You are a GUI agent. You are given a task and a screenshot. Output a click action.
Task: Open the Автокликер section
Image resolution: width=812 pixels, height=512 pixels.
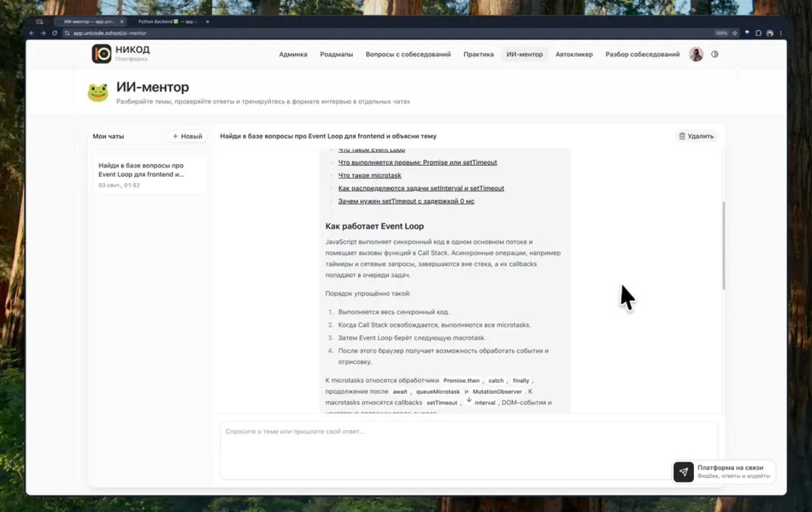[x=574, y=55]
